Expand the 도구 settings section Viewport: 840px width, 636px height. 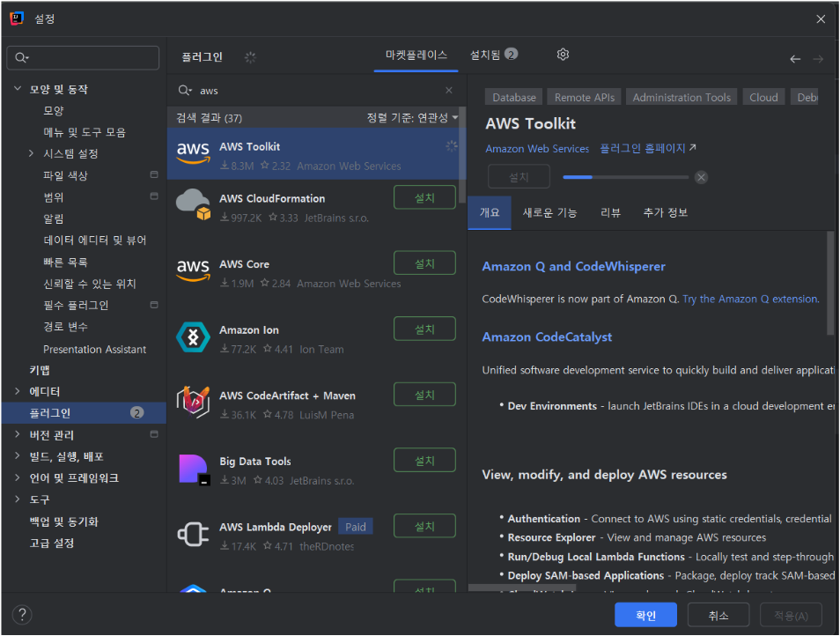click(17, 499)
